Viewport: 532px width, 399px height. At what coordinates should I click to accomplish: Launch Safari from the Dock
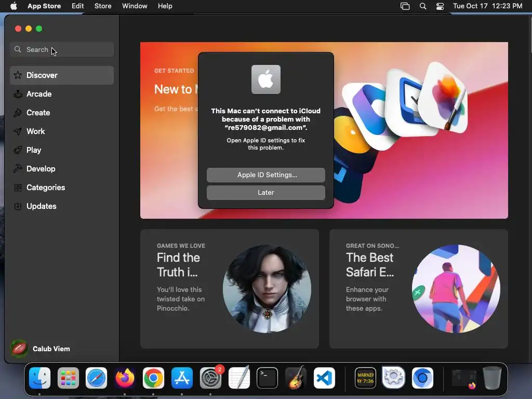[96, 378]
